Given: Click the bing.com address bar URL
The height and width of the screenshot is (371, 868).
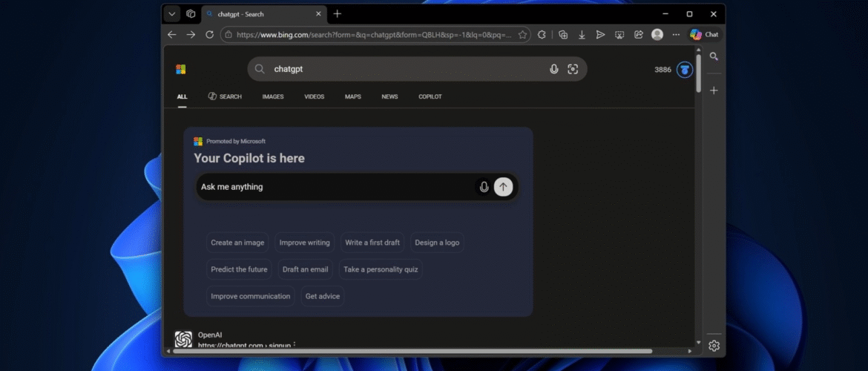Looking at the screenshot, I should (x=374, y=34).
